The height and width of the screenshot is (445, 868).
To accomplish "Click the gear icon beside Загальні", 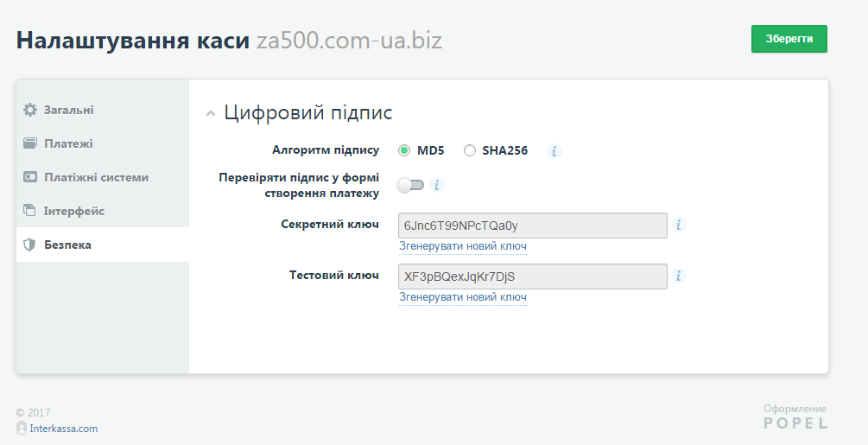I will tap(30, 110).
